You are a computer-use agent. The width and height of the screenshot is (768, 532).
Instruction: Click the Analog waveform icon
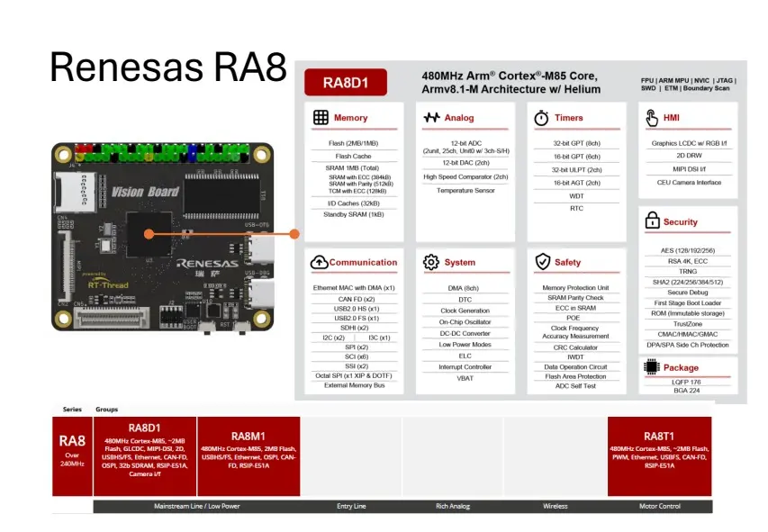coord(429,118)
